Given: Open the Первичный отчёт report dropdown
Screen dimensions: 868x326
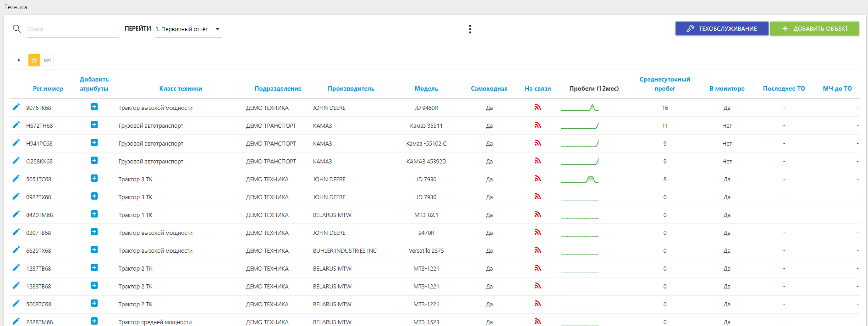Looking at the screenshot, I should coord(188,29).
